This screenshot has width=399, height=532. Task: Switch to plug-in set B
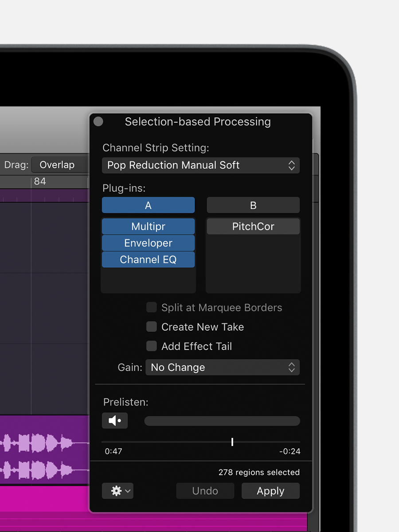click(253, 205)
